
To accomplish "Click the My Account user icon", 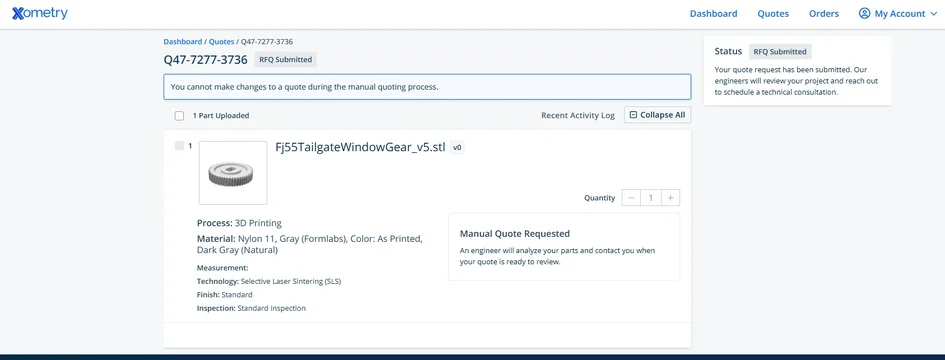I will pos(865,13).
